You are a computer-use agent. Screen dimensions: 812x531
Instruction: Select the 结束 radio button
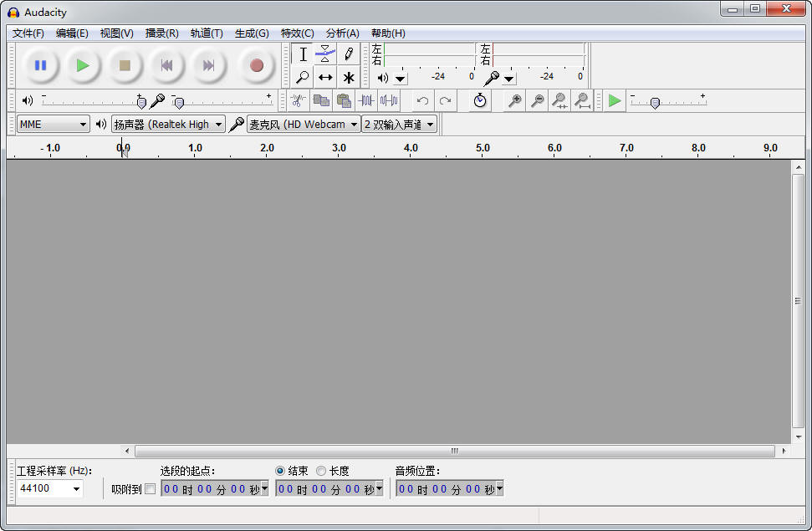click(280, 471)
